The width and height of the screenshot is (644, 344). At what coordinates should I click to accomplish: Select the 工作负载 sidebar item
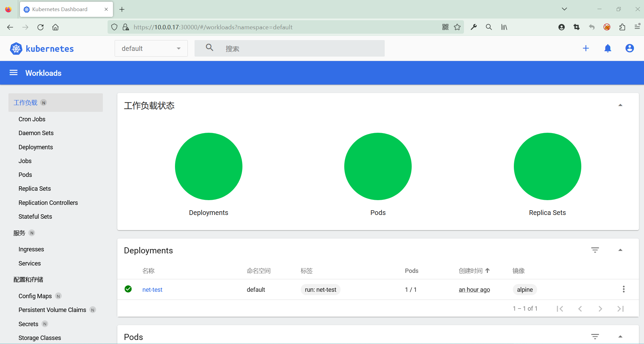pyautogui.click(x=56, y=102)
